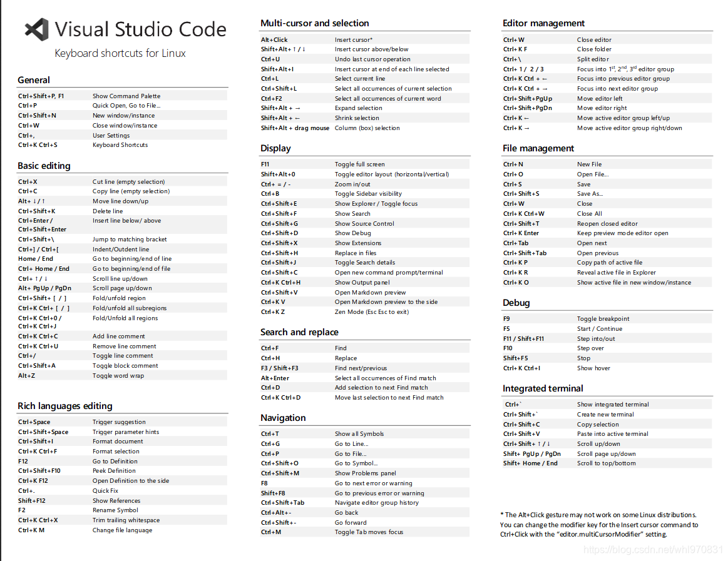Click 'Search and replace' heading

click(x=299, y=332)
